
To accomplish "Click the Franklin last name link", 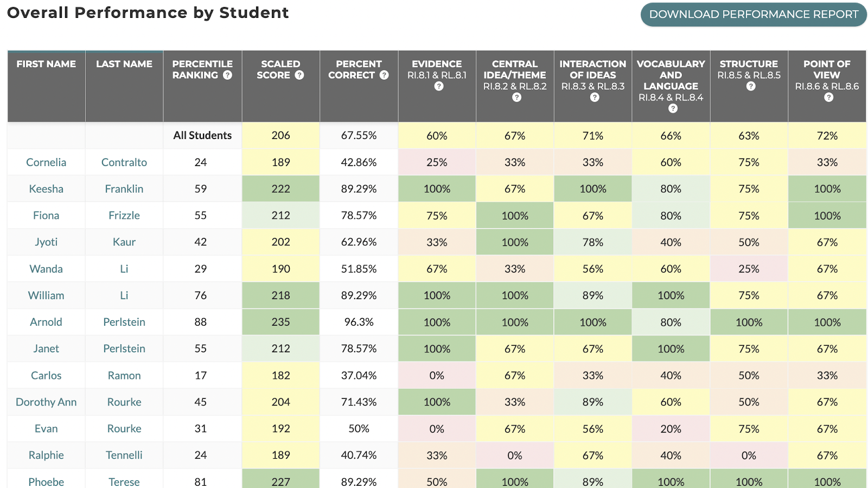I will coord(124,189).
